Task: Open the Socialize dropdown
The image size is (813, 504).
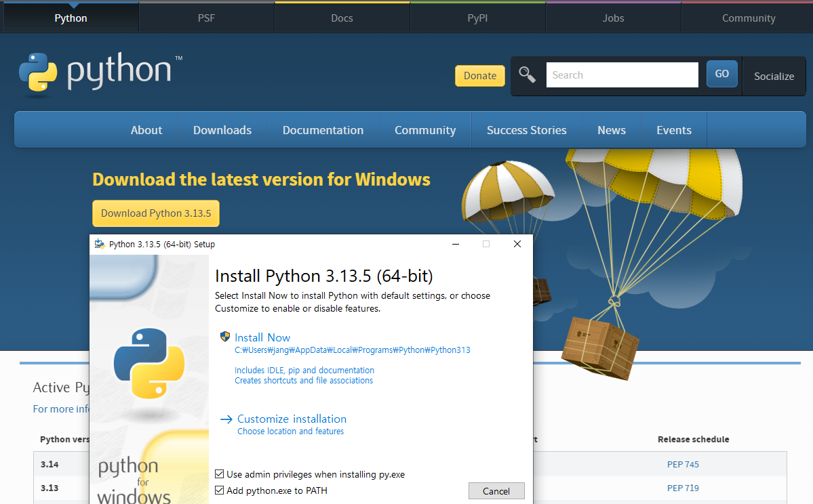Action: (x=774, y=76)
